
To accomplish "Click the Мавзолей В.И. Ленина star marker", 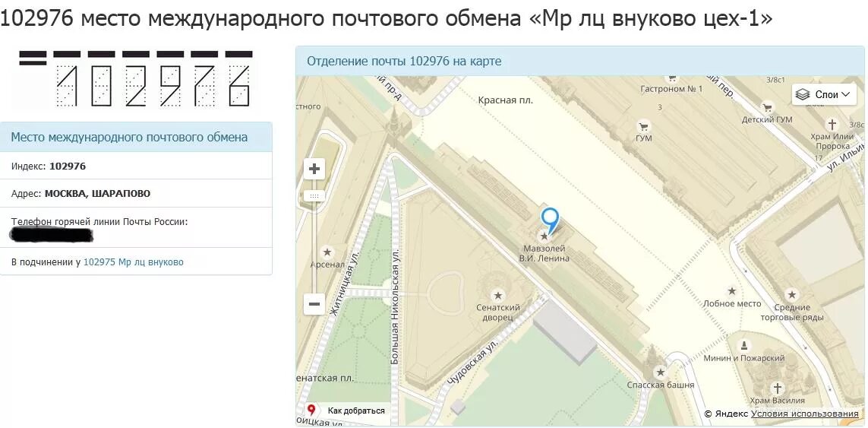I will click(544, 236).
